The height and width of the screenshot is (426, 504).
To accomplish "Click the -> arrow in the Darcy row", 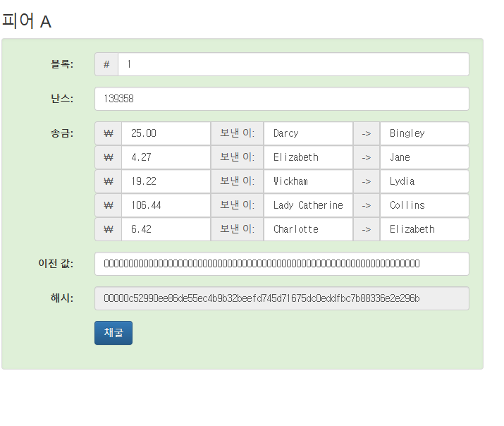I will [367, 133].
